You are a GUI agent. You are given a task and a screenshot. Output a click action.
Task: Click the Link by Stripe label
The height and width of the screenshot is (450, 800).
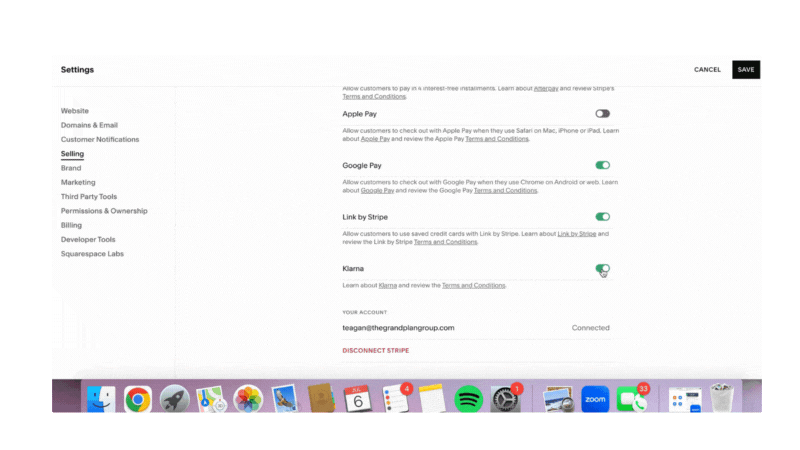point(365,217)
